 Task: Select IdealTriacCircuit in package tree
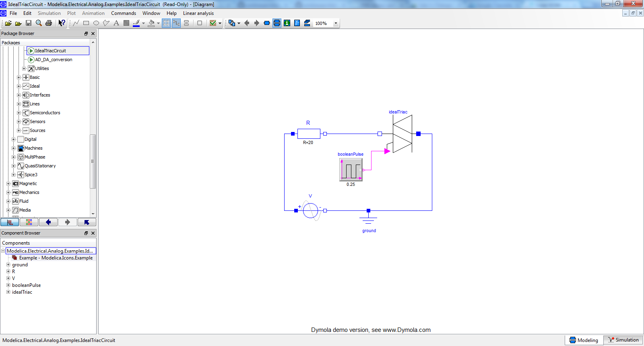[58, 51]
